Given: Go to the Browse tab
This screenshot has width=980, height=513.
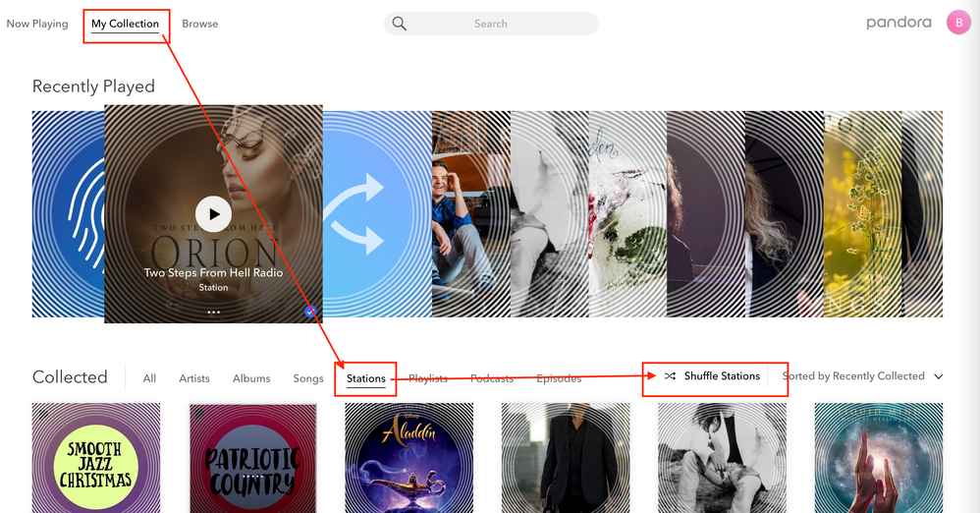Looking at the screenshot, I should click(x=199, y=24).
